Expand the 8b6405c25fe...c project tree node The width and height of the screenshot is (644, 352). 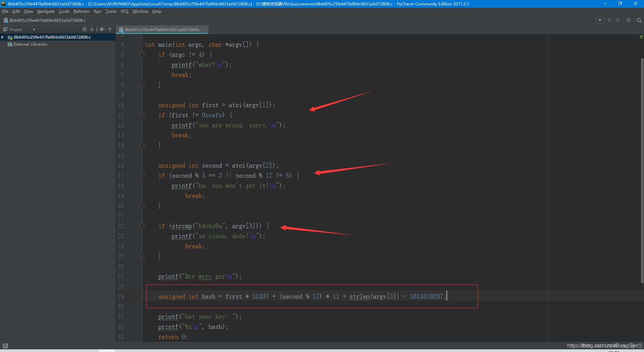3,37
